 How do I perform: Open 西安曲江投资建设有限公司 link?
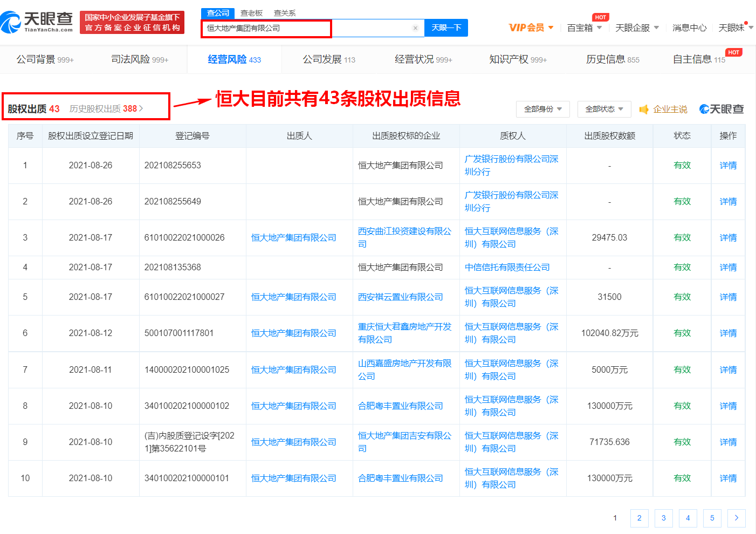tap(404, 238)
